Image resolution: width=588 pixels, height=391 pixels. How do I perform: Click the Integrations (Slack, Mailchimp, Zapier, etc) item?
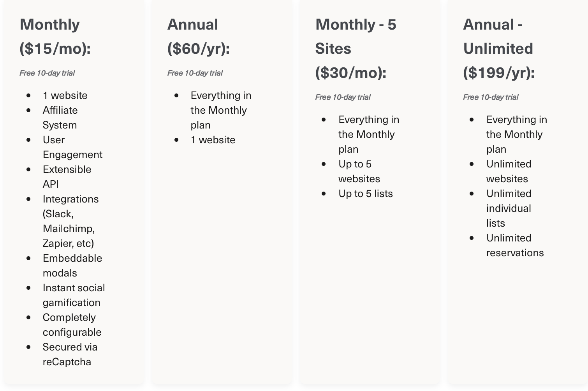[x=70, y=221]
